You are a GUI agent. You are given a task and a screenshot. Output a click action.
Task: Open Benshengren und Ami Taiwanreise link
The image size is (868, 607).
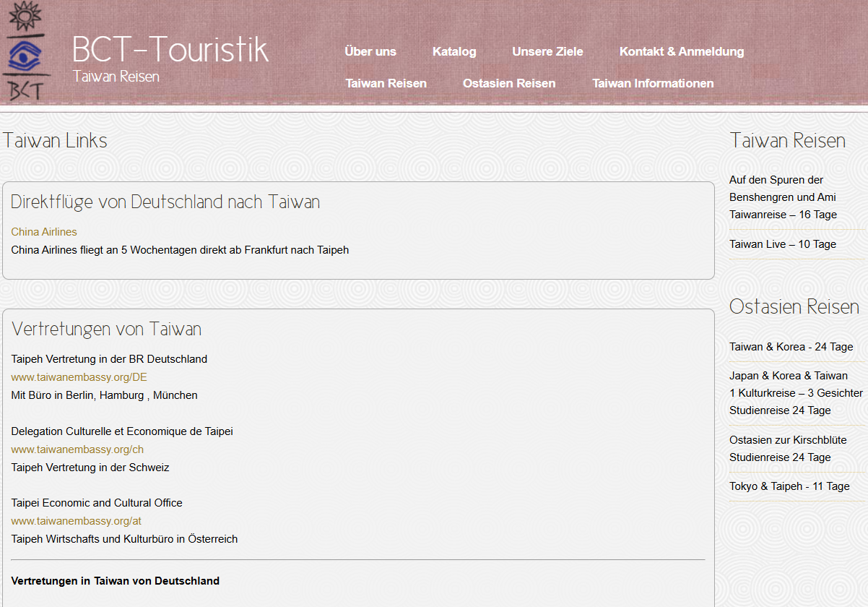(x=783, y=197)
